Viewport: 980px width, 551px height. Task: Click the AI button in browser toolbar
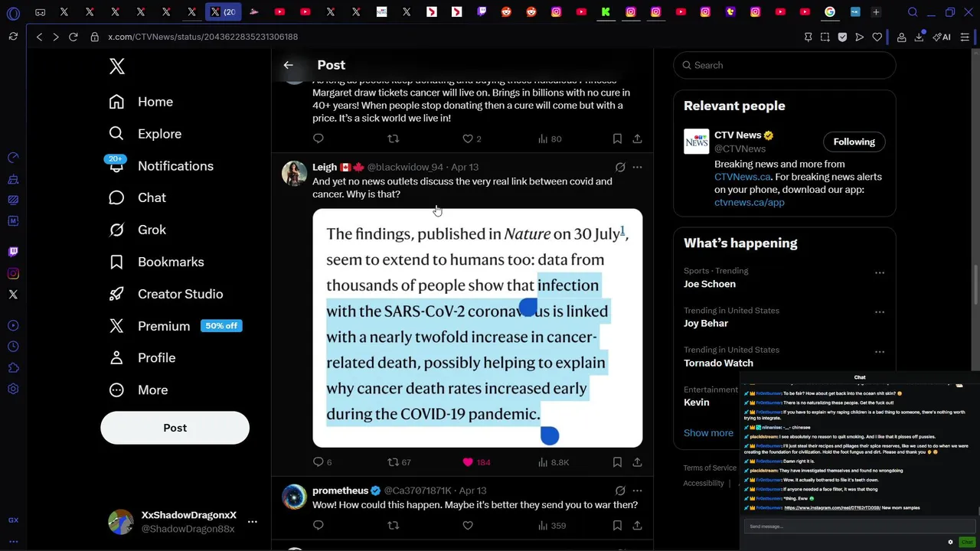point(942,37)
